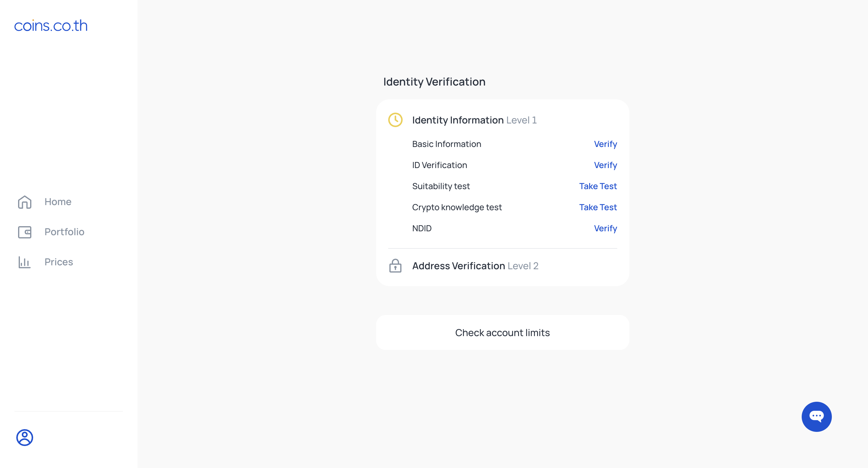
Task: Click the Address Verification lock icon
Action: tap(395, 266)
